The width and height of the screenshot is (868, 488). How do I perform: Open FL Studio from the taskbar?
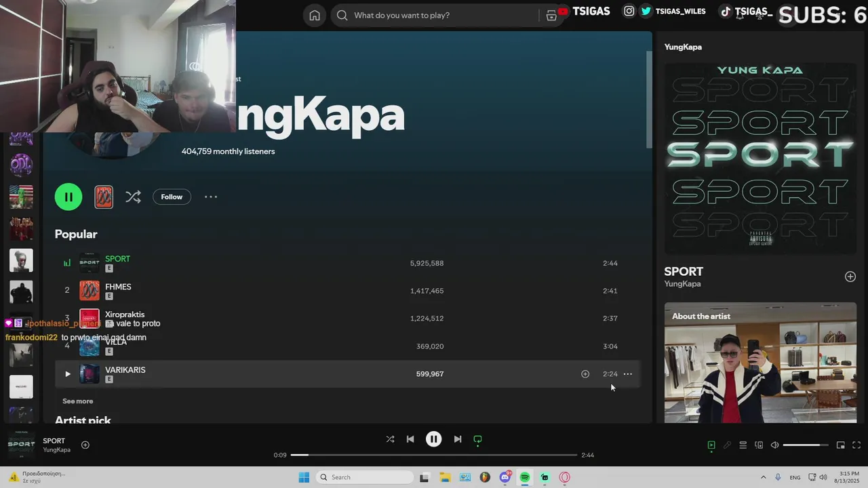pos(485,477)
